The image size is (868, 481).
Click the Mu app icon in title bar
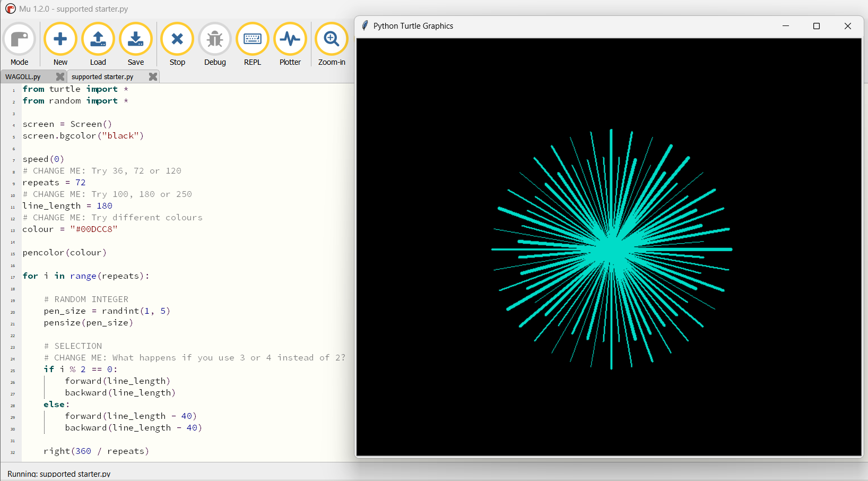pyautogui.click(x=11, y=9)
